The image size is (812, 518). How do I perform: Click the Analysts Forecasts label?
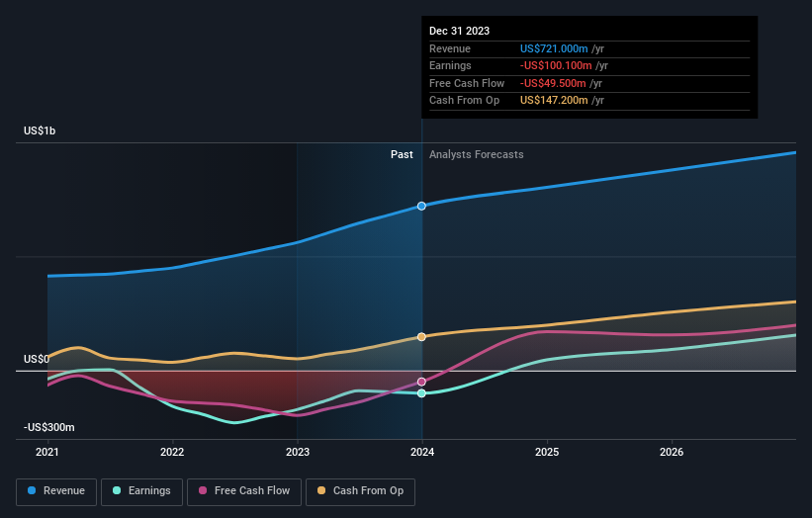coord(476,155)
